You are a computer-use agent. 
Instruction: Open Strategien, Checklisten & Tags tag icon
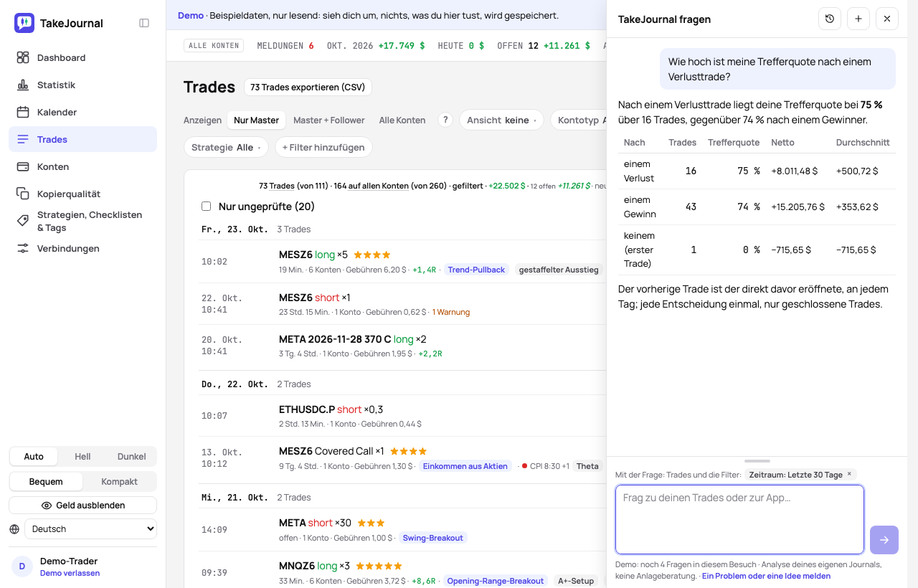tap(23, 221)
